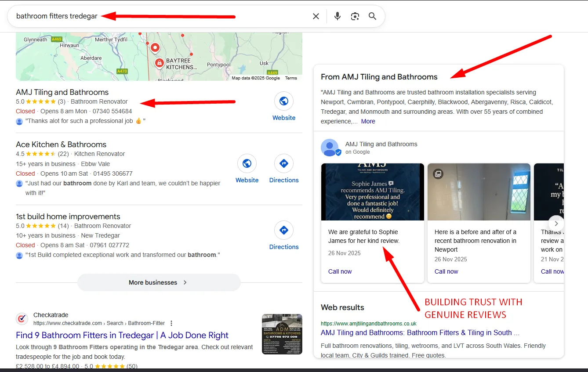Click Ace Kitchen phone number 01495 306677
The height and width of the screenshot is (372, 588).
coord(112,173)
